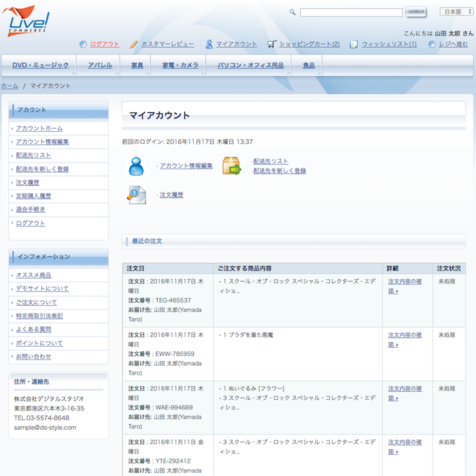The width and height of the screenshot is (476, 476).
Task: Expand the パソコン・オフィス用品 category menu
Action: [x=250, y=65]
